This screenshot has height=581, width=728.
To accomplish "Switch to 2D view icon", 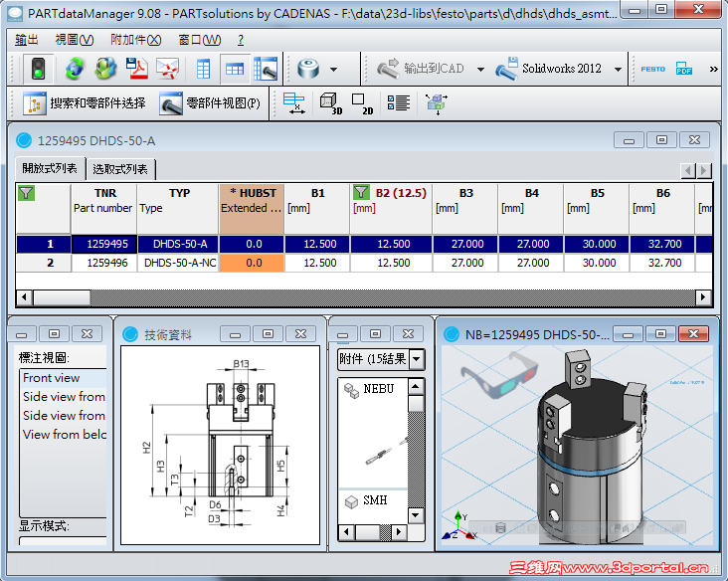I will (x=362, y=103).
